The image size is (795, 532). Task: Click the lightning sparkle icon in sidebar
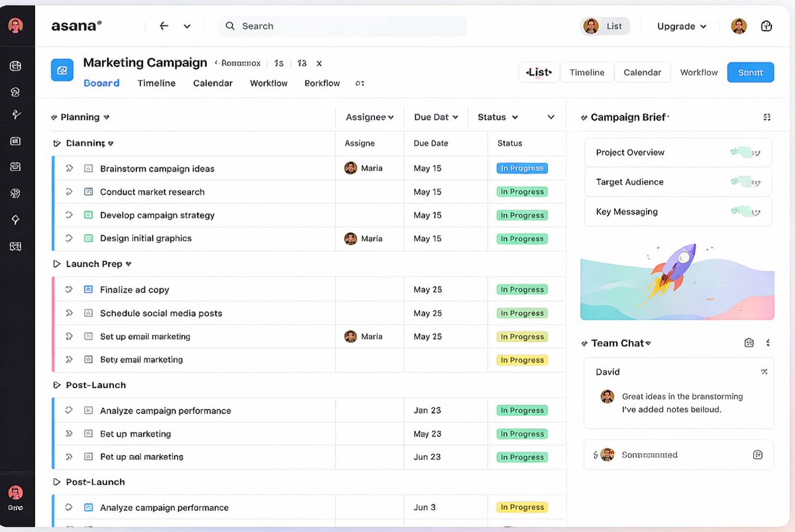point(16,115)
